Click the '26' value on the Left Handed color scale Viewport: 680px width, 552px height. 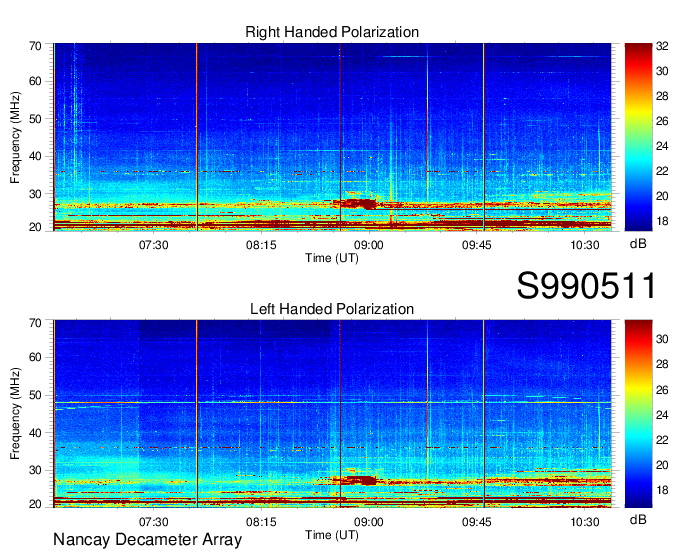[x=662, y=390]
